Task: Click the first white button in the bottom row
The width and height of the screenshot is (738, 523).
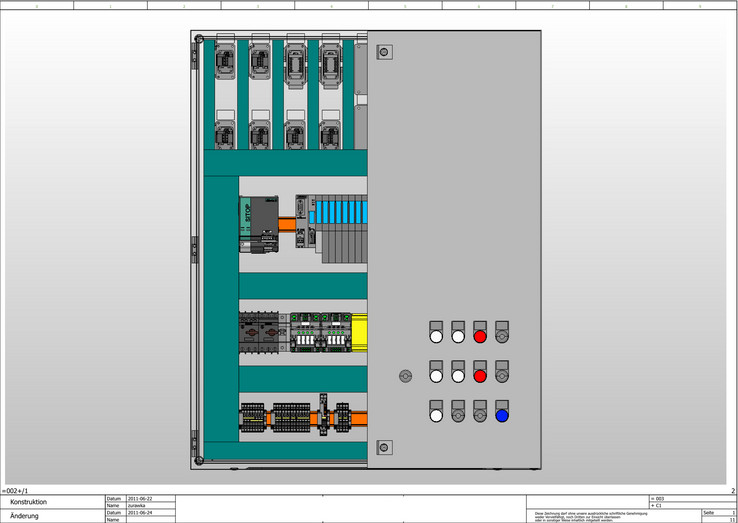Action: click(436, 416)
